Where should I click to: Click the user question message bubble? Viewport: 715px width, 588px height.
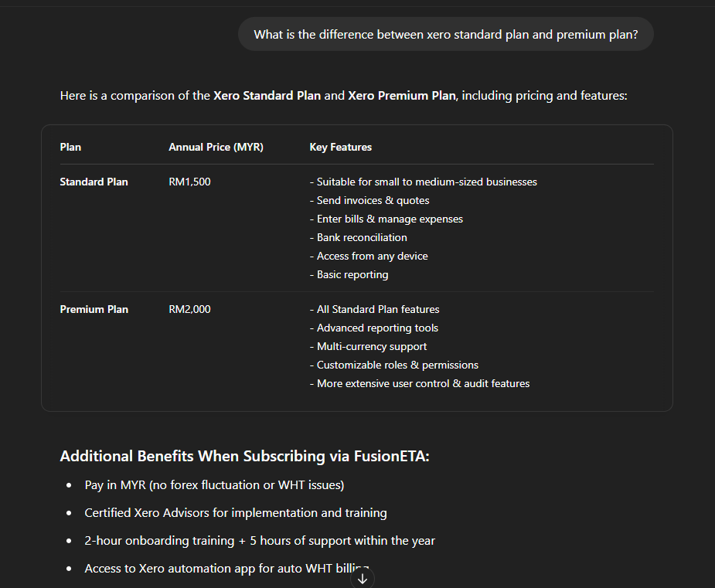446,35
